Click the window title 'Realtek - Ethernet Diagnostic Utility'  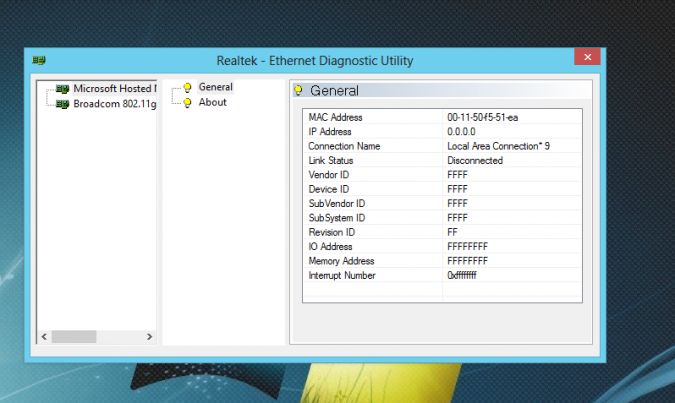315,61
